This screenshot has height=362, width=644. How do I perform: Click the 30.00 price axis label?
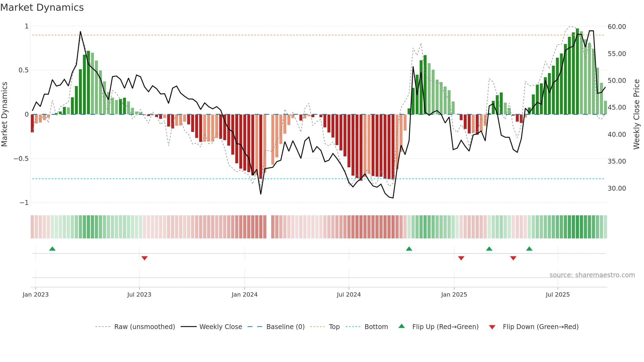pos(617,188)
